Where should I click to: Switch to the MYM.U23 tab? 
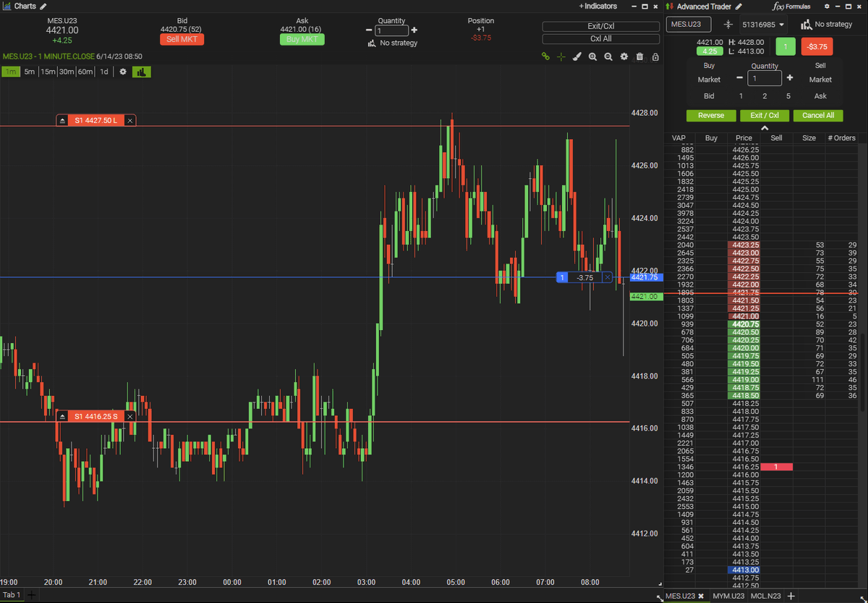[728, 596]
